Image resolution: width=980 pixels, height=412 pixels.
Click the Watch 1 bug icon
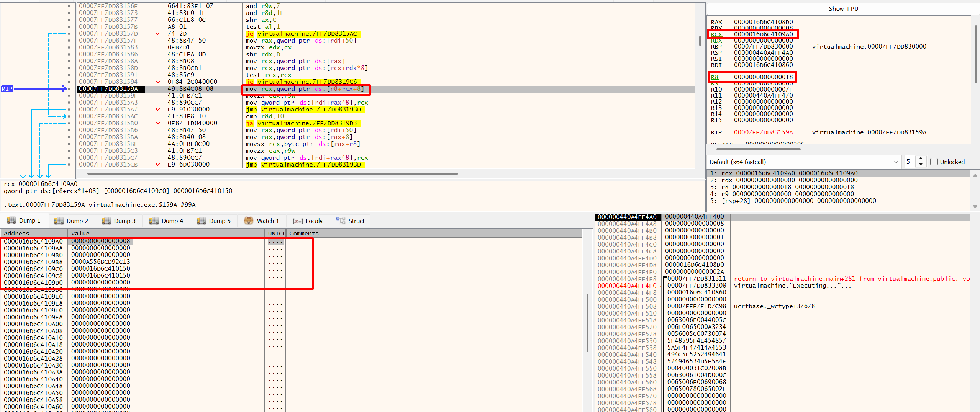[249, 221]
